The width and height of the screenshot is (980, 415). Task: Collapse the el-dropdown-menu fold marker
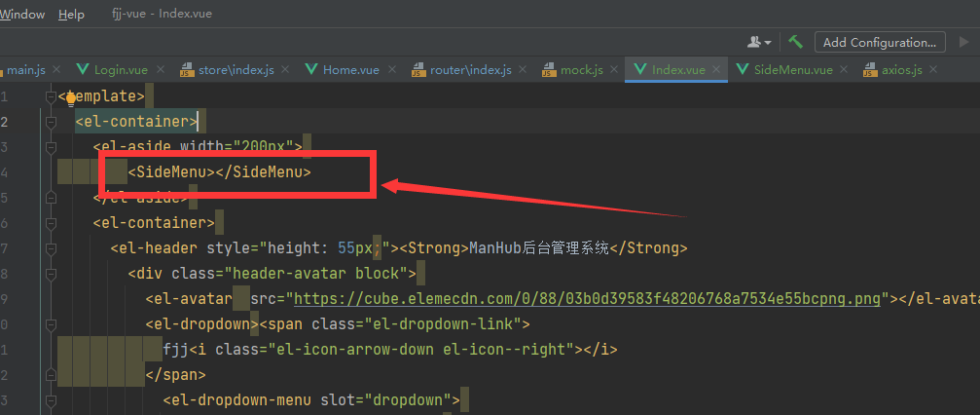click(51, 400)
